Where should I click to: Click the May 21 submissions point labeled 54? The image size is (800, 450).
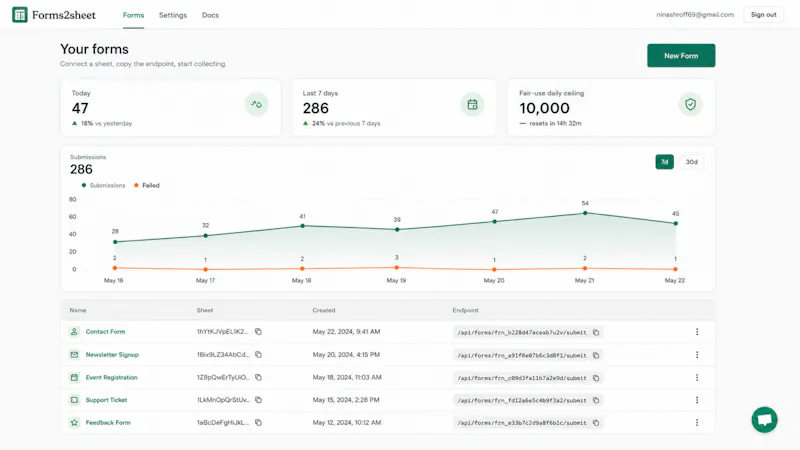tap(585, 213)
